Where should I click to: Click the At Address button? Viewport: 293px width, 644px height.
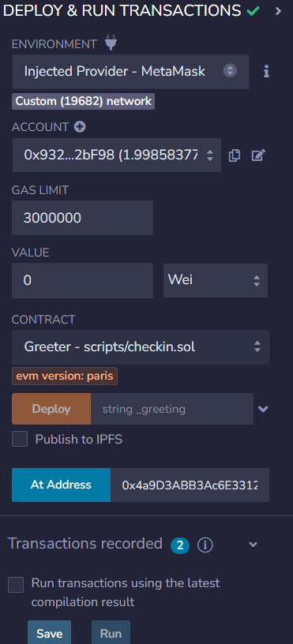click(62, 485)
